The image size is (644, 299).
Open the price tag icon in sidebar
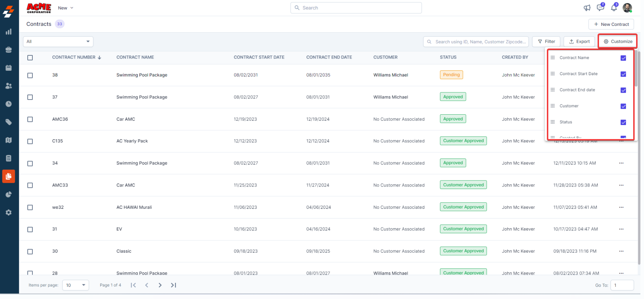[x=9, y=122]
